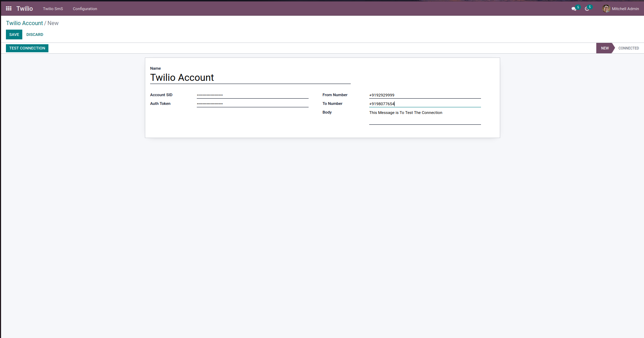Save the new Twilio account record
Viewport: 644px width, 338px height.
pyautogui.click(x=14, y=34)
